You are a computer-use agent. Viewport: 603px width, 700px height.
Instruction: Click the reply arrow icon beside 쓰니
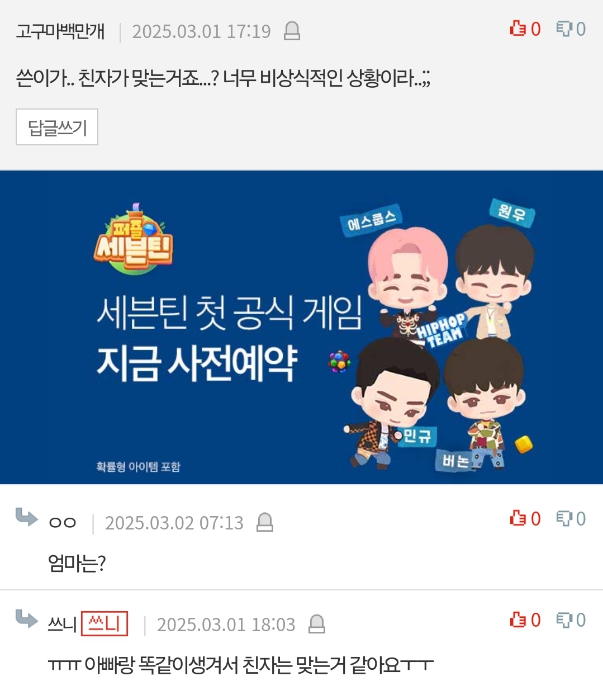pos(26,618)
